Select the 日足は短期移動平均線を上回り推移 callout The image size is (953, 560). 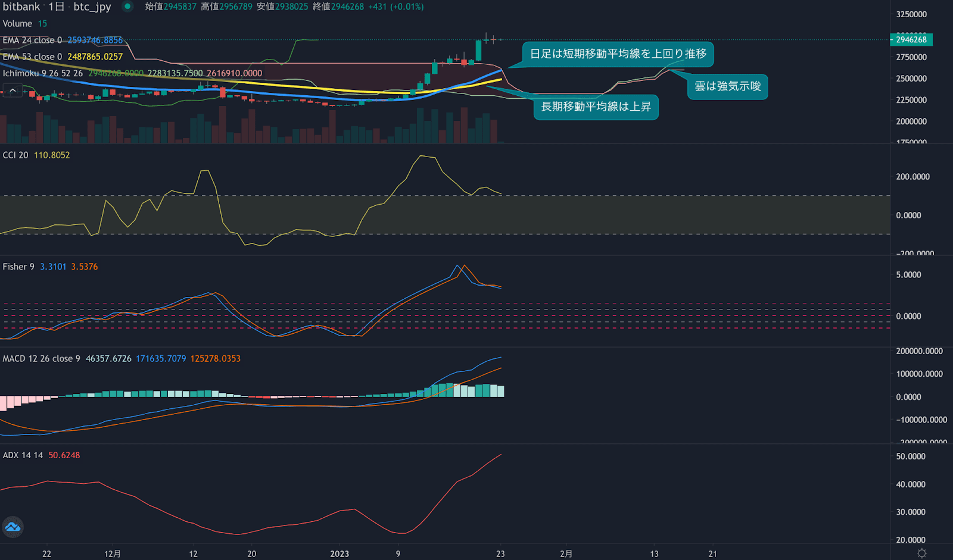[618, 54]
